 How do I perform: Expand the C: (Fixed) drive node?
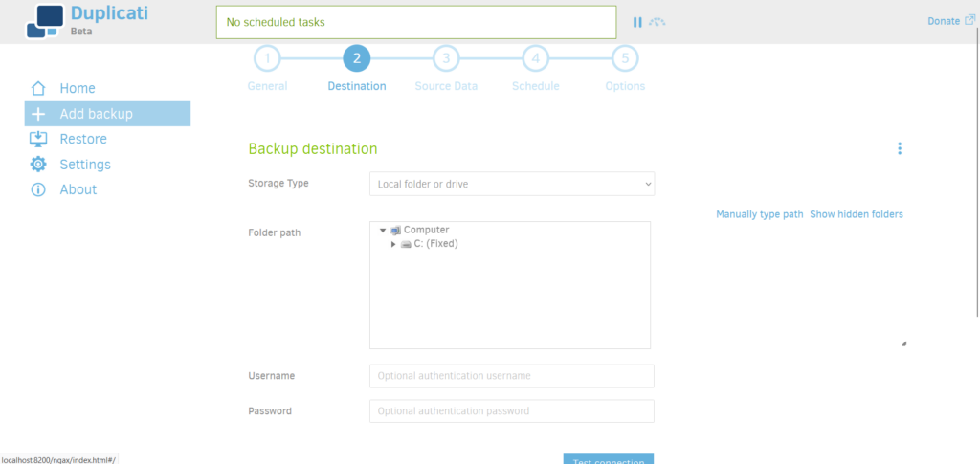tap(393, 244)
